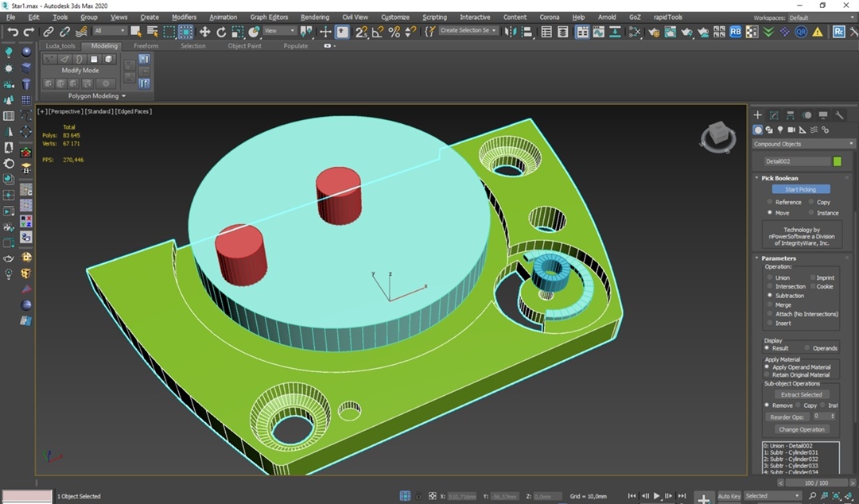Click the Mirror tool icon
Image resolution: width=859 pixels, height=504 pixels.
click(510, 32)
